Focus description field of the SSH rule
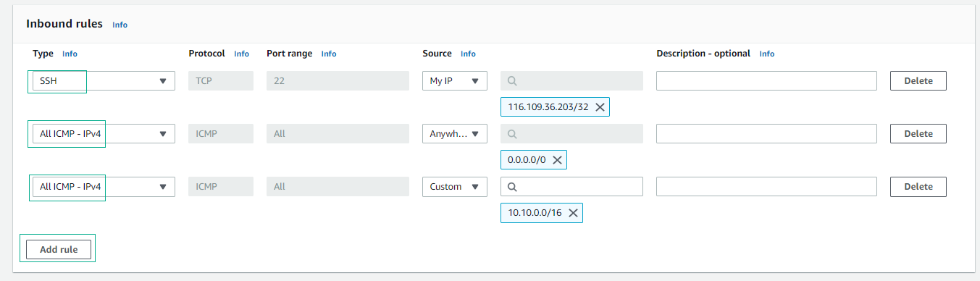This screenshot has width=980, height=281. [x=766, y=80]
